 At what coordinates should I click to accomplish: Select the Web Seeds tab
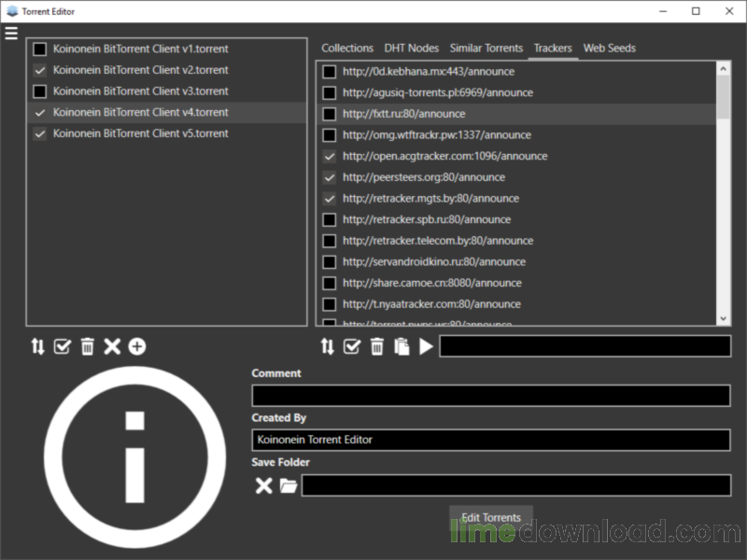609,48
